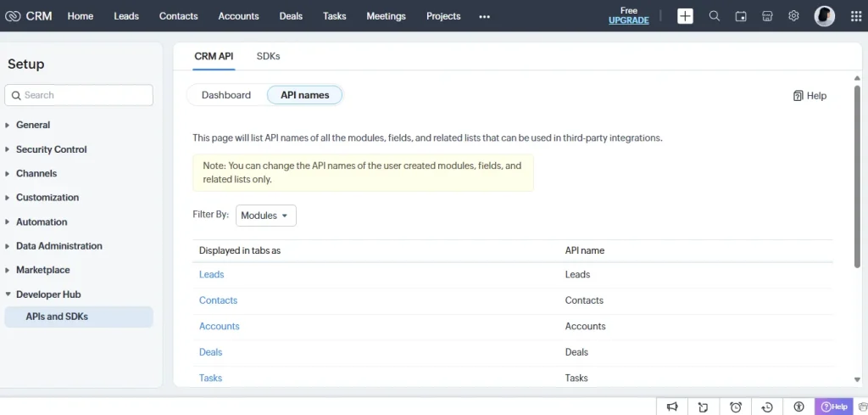The height and width of the screenshot is (415, 868).
Task: Switch to the CRM API tab
Action: (x=214, y=56)
